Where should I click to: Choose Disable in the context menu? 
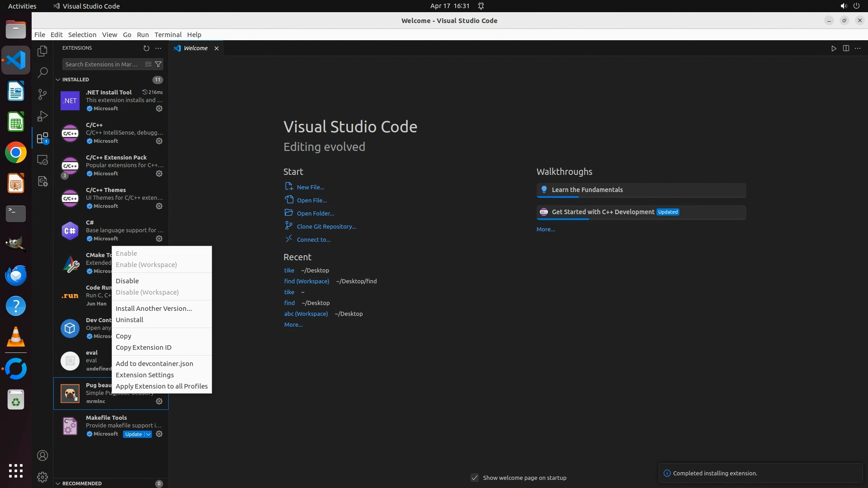[127, 281]
